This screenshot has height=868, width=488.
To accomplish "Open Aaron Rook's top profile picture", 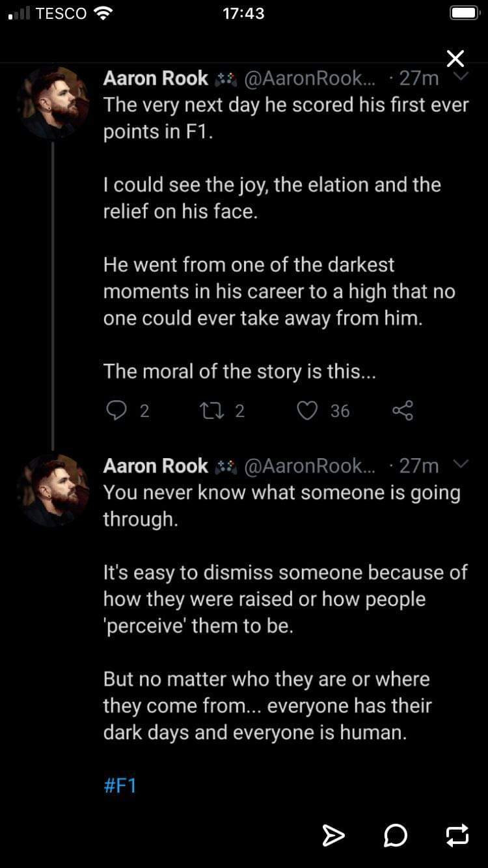I will click(x=53, y=103).
